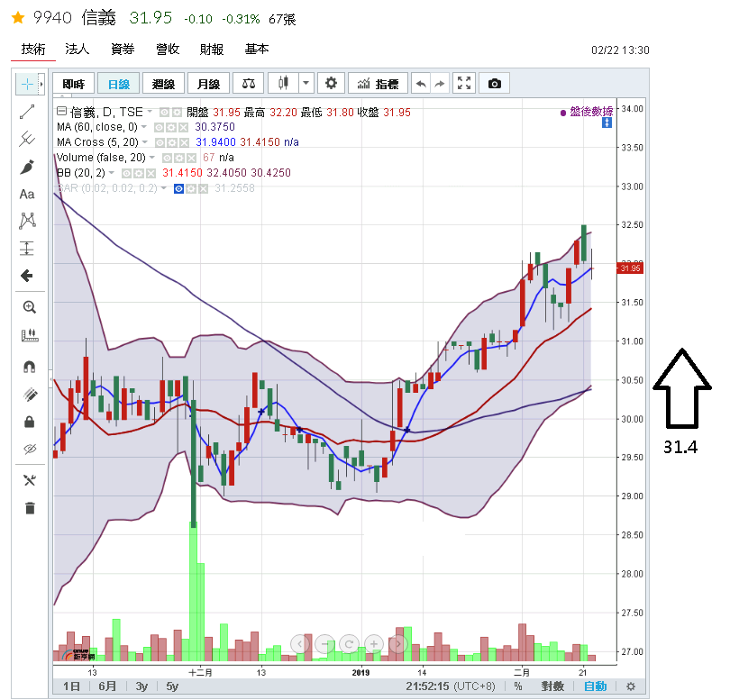This screenshot has width=730, height=700.
Task: Switch to the 法人 tab
Action: [77, 50]
